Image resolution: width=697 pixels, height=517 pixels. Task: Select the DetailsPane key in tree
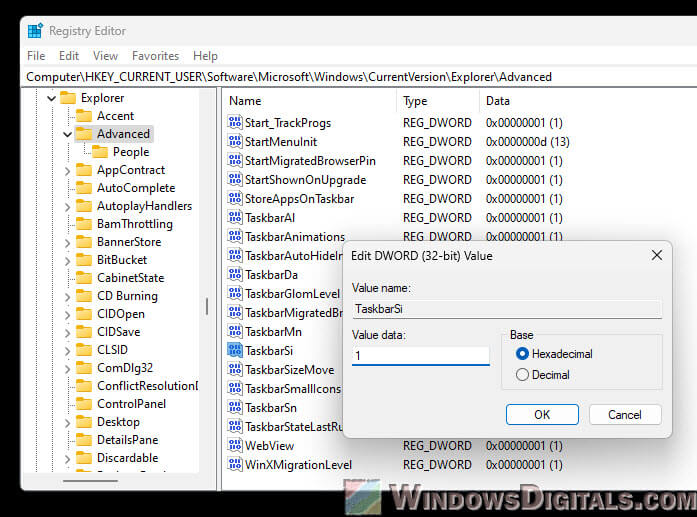click(x=128, y=440)
